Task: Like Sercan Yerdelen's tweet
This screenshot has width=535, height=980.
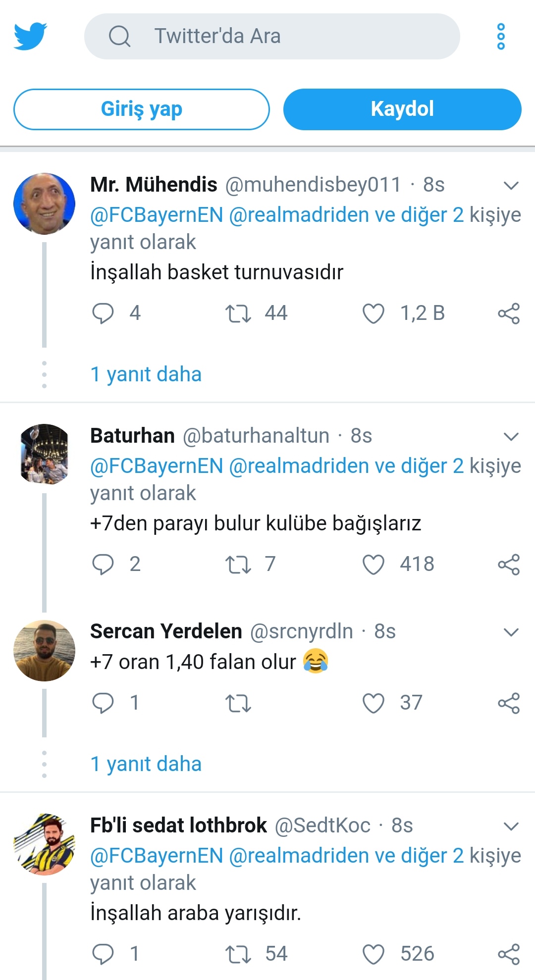Action: click(374, 703)
